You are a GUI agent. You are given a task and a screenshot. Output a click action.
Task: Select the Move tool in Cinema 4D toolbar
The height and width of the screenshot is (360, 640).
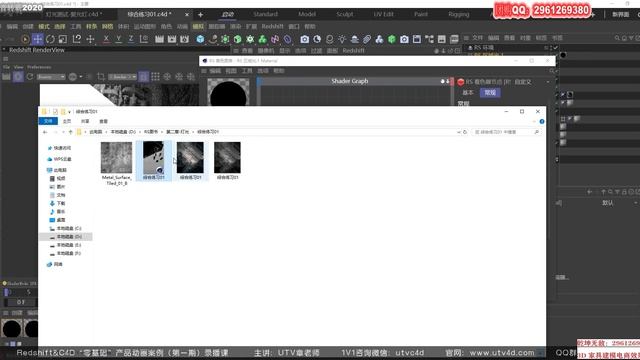(x=37, y=39)
